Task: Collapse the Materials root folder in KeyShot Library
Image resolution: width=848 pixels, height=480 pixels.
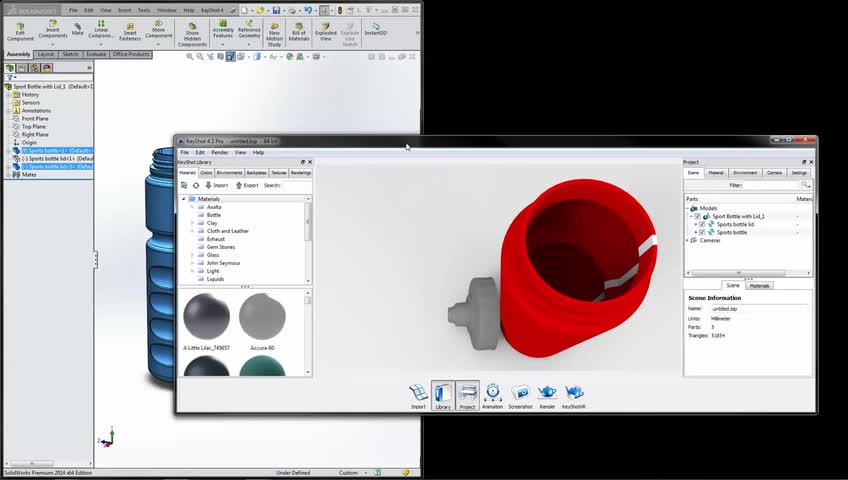Action: 183,199
